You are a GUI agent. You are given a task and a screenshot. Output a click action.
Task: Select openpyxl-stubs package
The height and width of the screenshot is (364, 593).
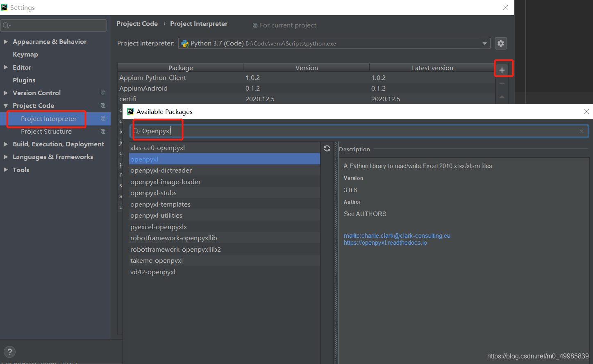pyautogui.click(x=225, y=193)
